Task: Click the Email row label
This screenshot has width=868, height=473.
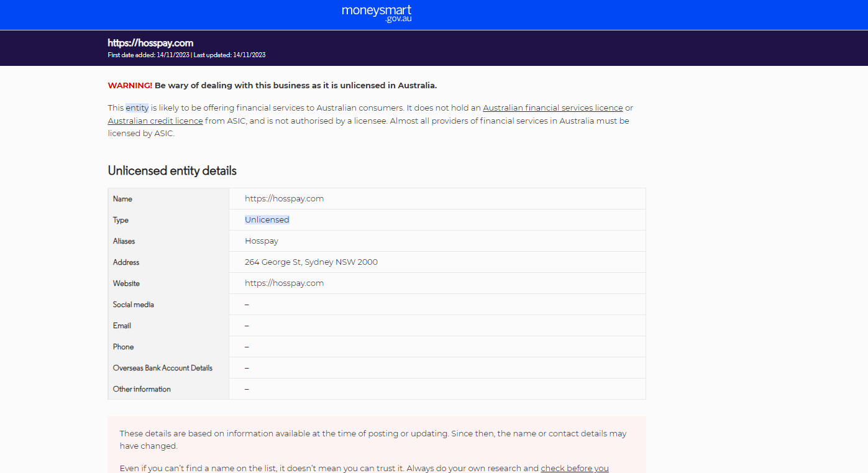Action: pyautogui.click(x=122, y=326)
